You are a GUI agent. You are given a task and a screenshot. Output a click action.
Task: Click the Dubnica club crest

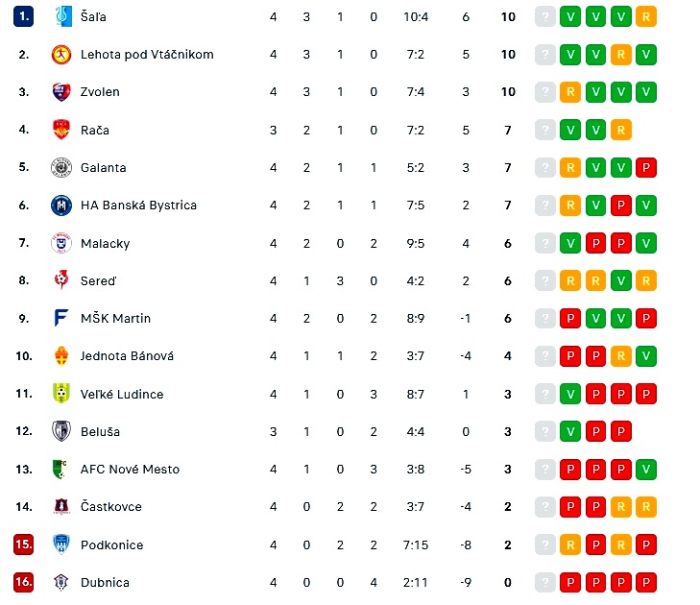(x=61, y=582)
